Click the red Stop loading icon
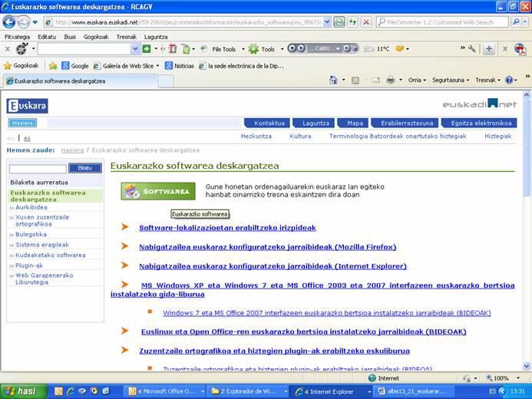Screen dimensions: 532x399 (367, 22)
